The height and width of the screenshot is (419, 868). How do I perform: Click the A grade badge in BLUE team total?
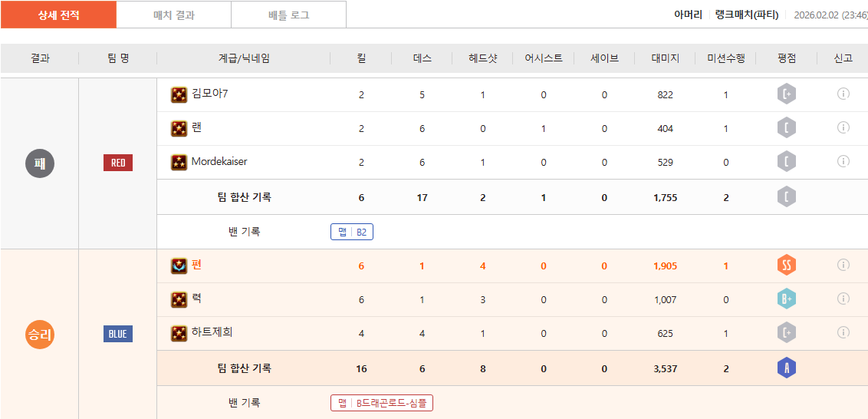pyautogui.click(x=786, y=368)
